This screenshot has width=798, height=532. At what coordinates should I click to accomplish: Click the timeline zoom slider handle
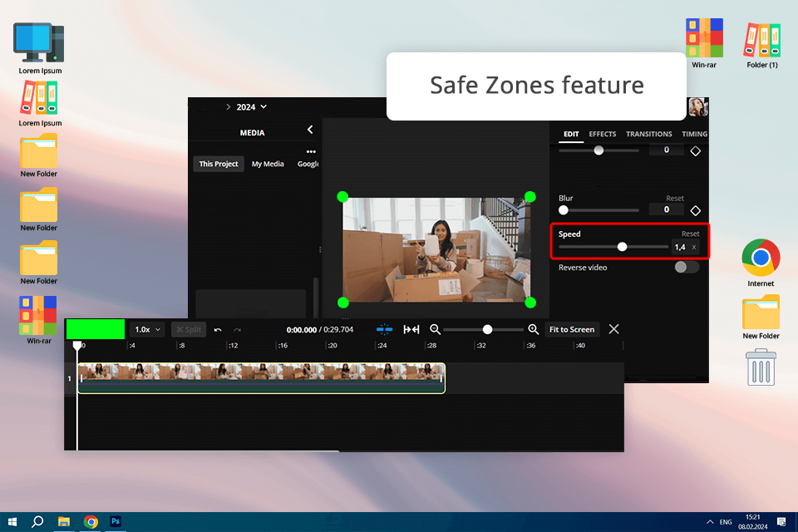click(x=488, y=329)
